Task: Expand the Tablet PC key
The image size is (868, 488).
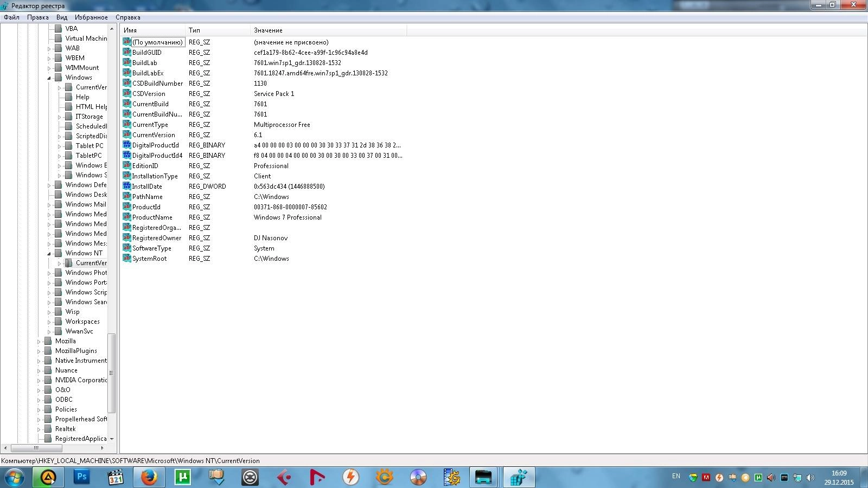Action: point(59,146)
